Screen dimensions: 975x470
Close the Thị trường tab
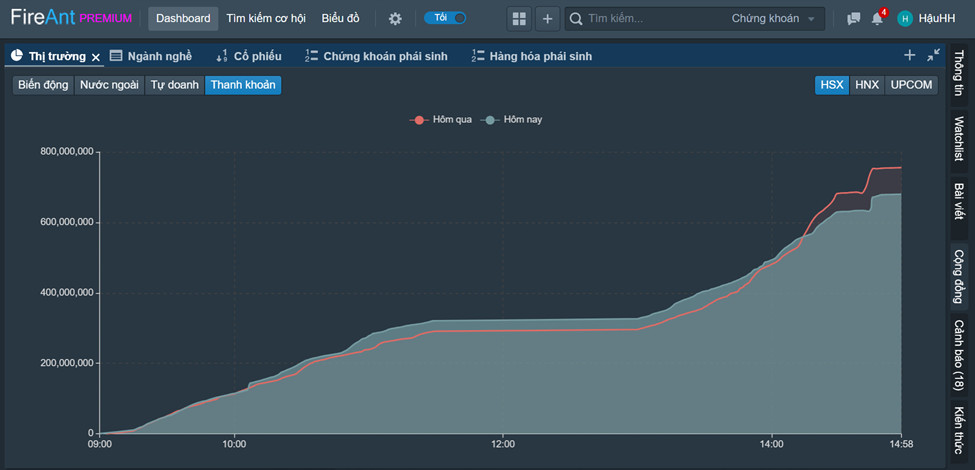96,57
